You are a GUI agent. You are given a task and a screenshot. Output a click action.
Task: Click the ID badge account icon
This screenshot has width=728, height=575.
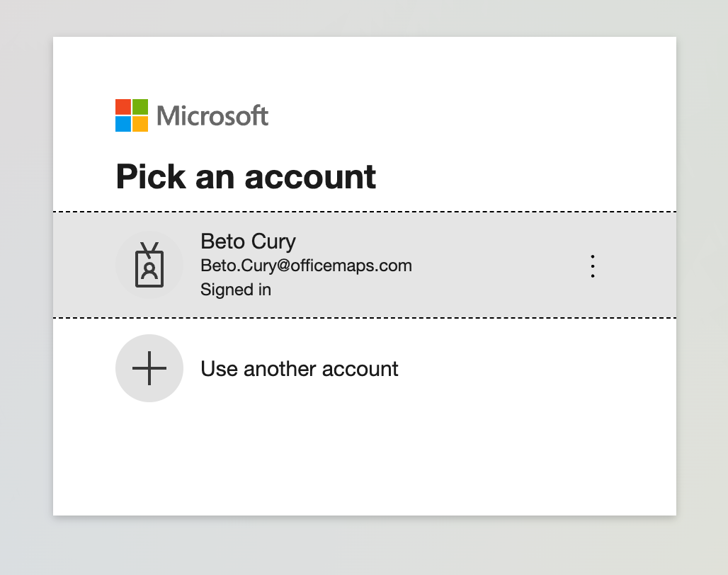click(149, 265)
